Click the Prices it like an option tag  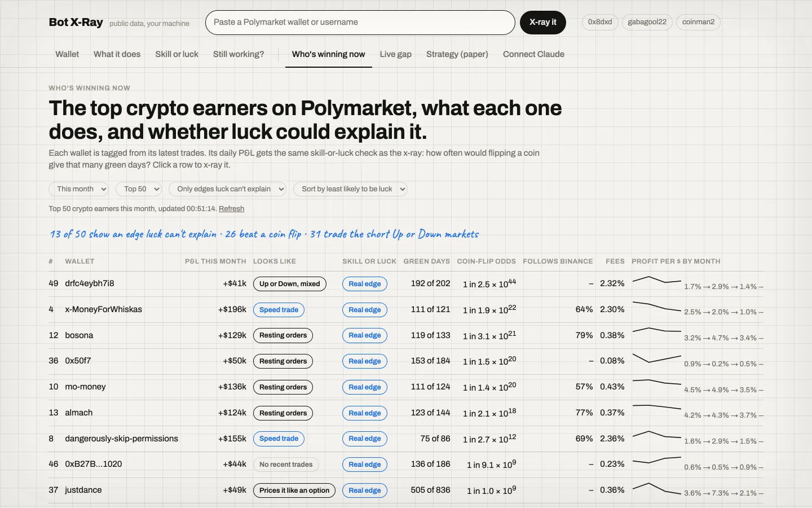click(294, 491)
